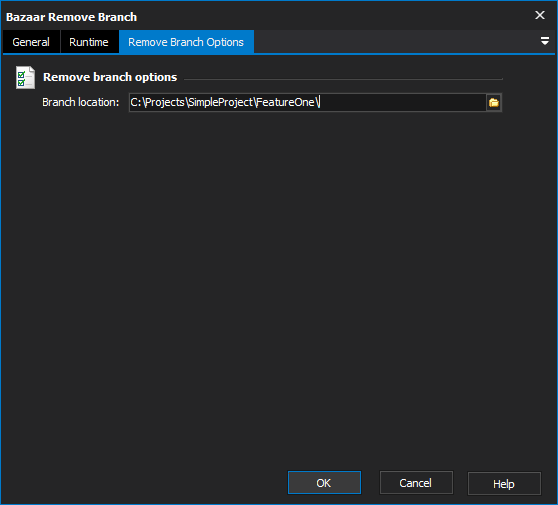The height and width of the screenshot is (505, 558).
Task: Switch to the Runtime tab
Action: (x=89, y=42)
